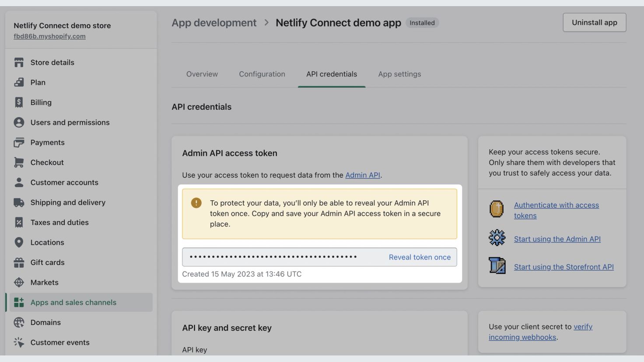Click the Customer events sparkle icon
Screen dimensions: 644x362
tap(19, 342)
